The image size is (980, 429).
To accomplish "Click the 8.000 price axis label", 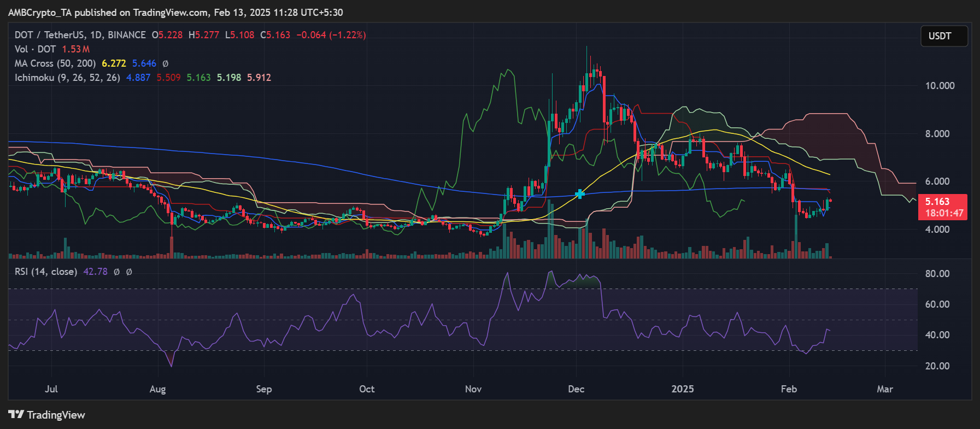I will (937, 134).
